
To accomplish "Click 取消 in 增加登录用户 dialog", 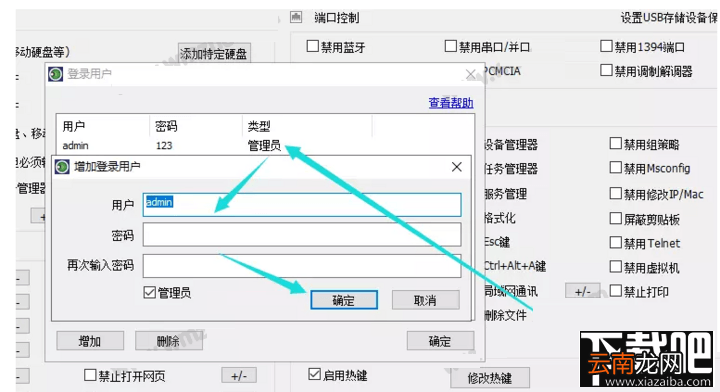I will [x=425, y=300].
